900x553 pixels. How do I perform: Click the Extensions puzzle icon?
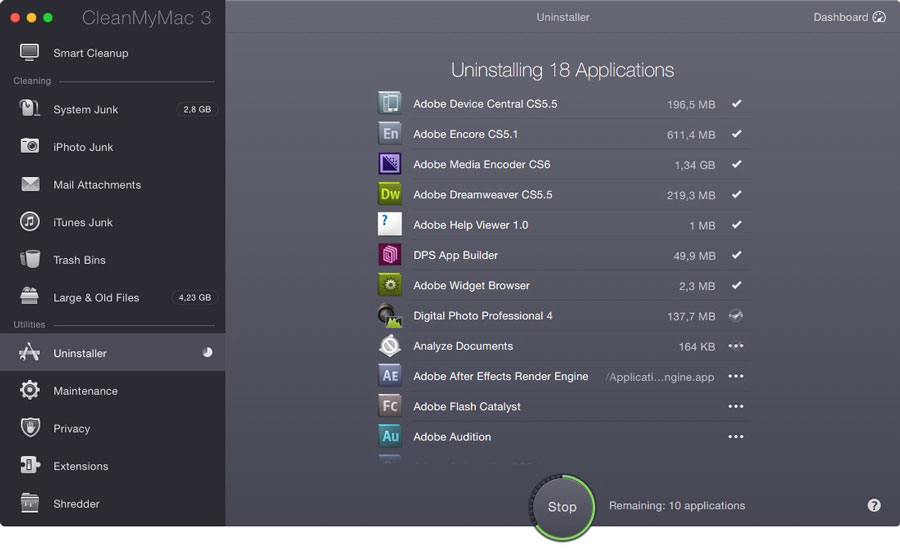tap(30, 465)
